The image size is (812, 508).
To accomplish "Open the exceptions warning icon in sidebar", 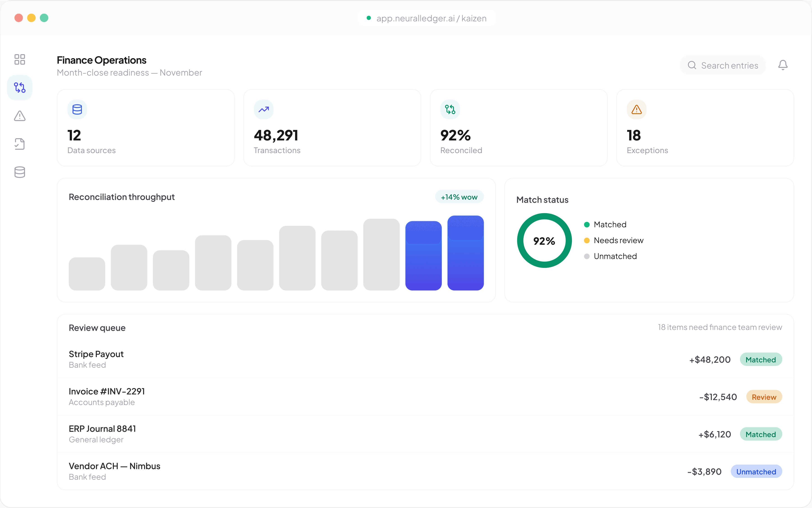I will 20,116.
